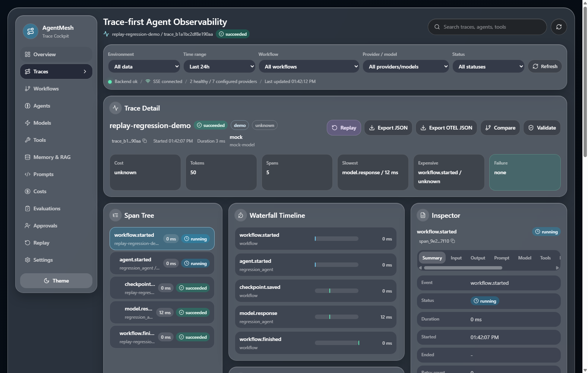Image resolution: width=588 pixels, height=373 pixels.
Task: Open the Provider / model dropdown
Action: click(406, 67)
